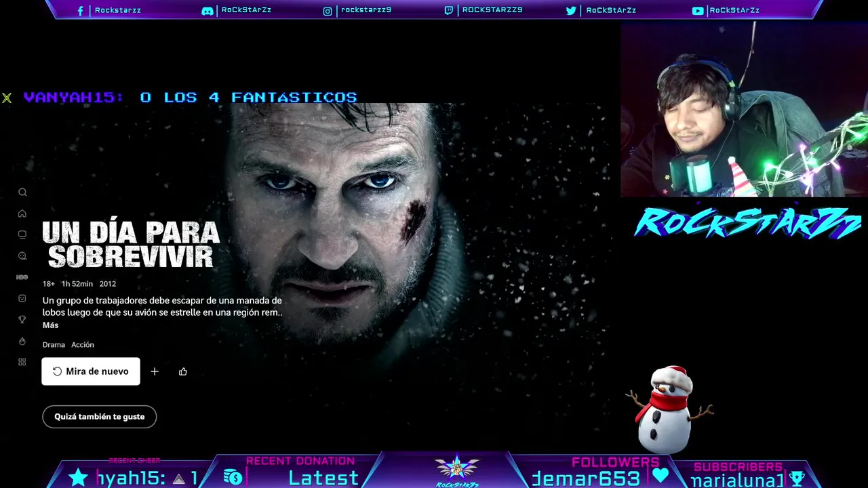The height and width of the screenshot is (488, 868).
Task: Click the RoCkStArZz Discord handle text
Action: click(x=246, y=11)
